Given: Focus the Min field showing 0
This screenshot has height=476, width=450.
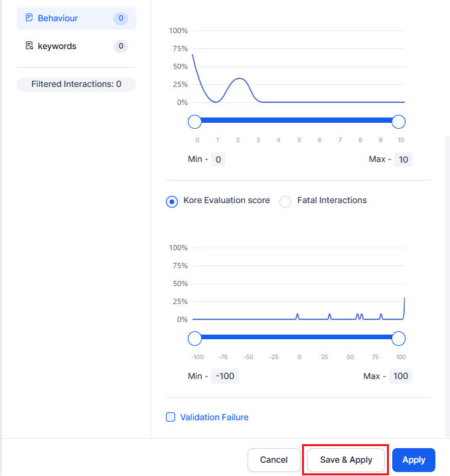Looking at the screenshot, I should (x=218, y=159).
